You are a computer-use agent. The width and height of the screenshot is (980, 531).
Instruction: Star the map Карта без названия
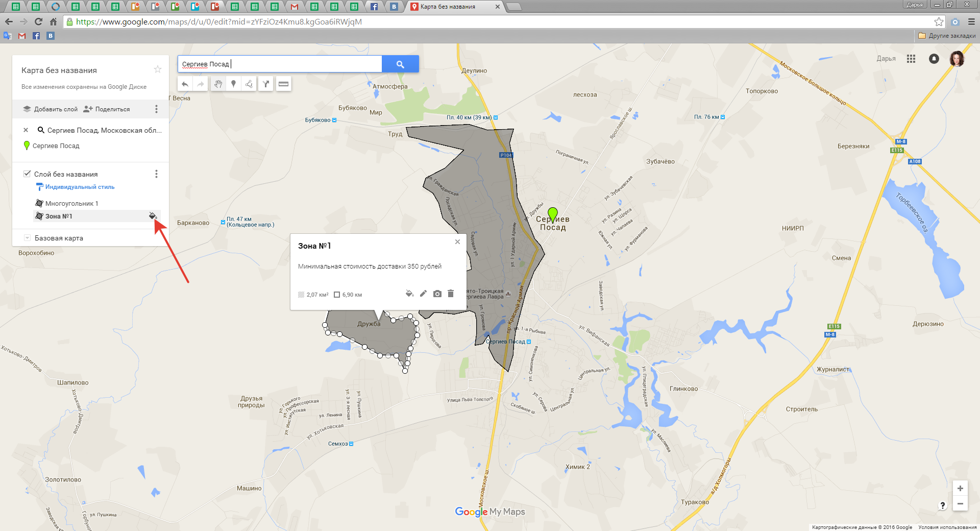158,69
